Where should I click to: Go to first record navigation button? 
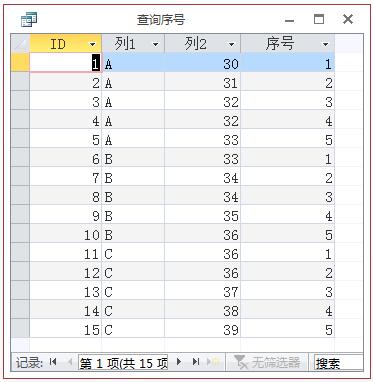(53, 362)
